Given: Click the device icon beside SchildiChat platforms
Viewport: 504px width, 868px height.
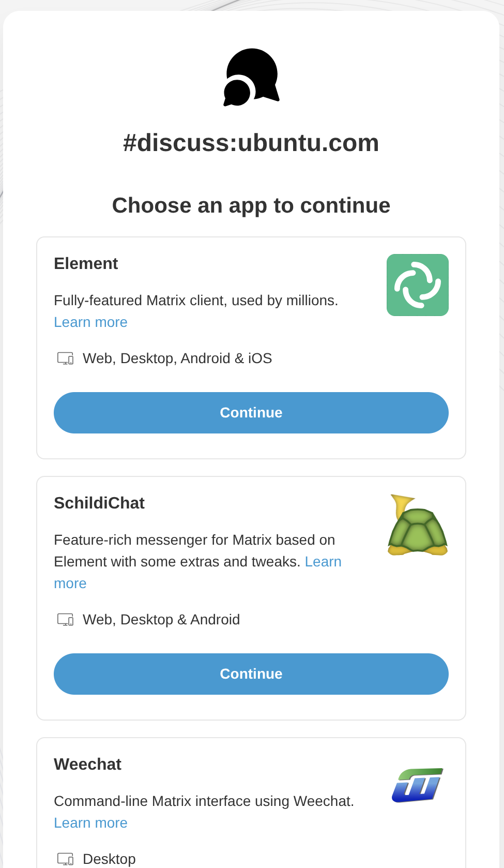Looking at the screenshot, I should (x=65, y=620).
